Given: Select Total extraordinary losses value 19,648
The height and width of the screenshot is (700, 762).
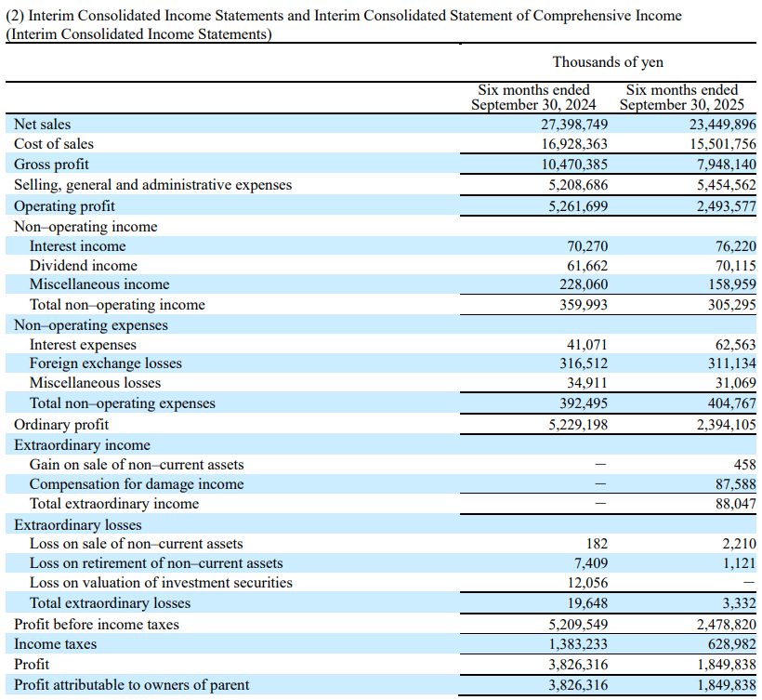Looking at the screenshot, I should click(x=589, y=604).
